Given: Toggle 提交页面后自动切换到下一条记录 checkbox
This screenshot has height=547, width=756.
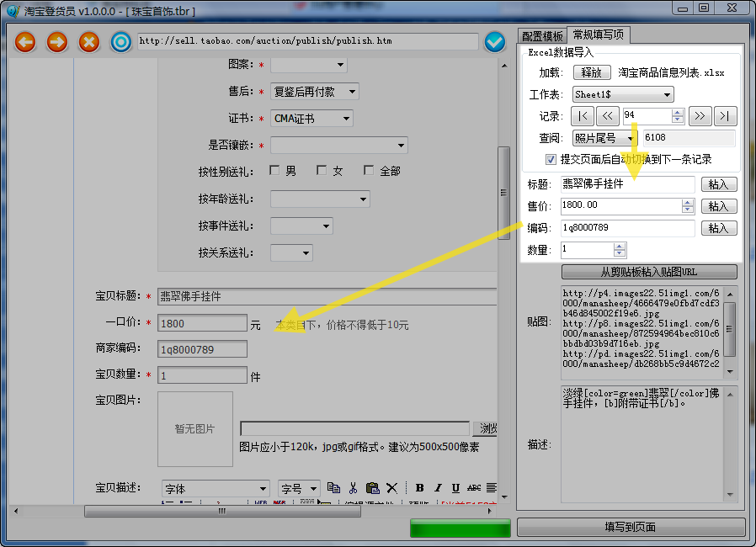Looking at the screenshot, I should click(550, 159).
